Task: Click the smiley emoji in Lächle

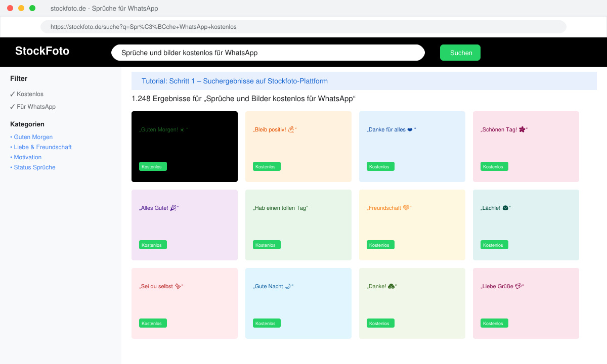Action: click(505, 208)
